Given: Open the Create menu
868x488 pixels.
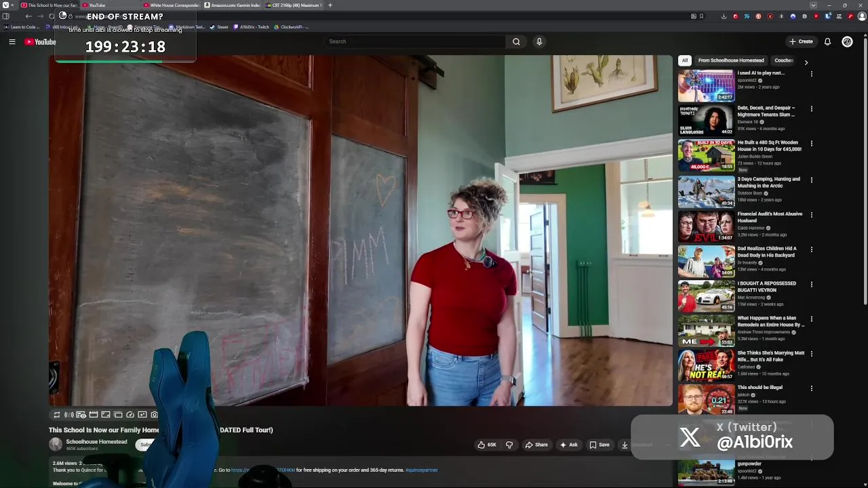Looking at the screenshot, I should 801,41.
